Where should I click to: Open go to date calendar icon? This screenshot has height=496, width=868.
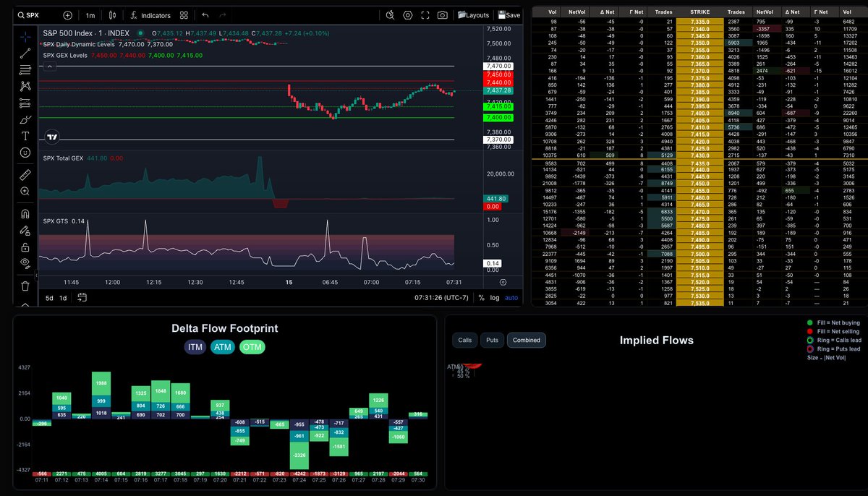(x=82, y=298)
